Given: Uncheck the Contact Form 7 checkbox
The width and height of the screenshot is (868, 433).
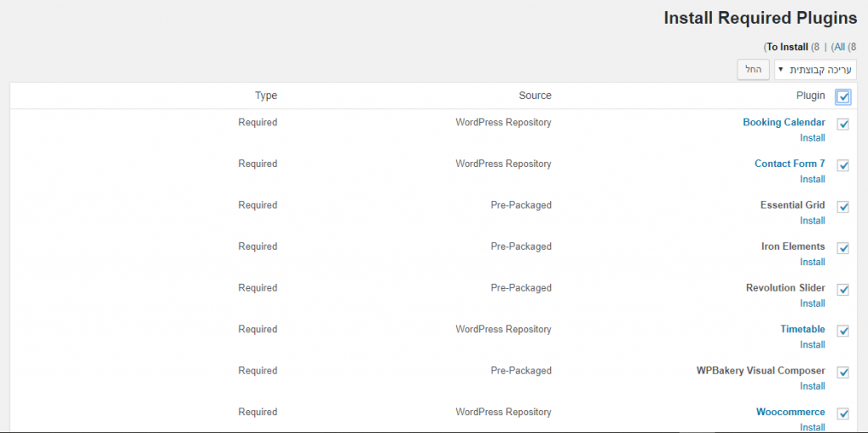Looking at the screenshot, I should click(843, 165).
